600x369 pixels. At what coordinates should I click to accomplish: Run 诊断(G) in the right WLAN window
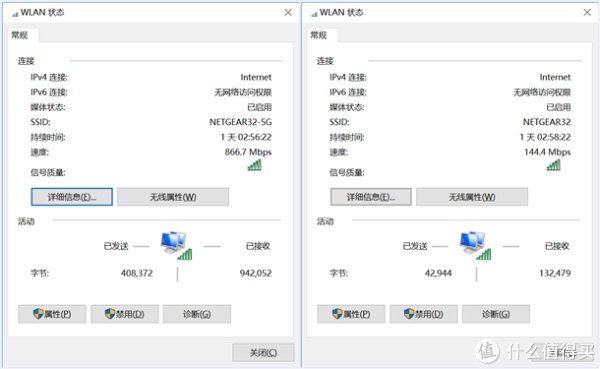[x=496, y=314]
